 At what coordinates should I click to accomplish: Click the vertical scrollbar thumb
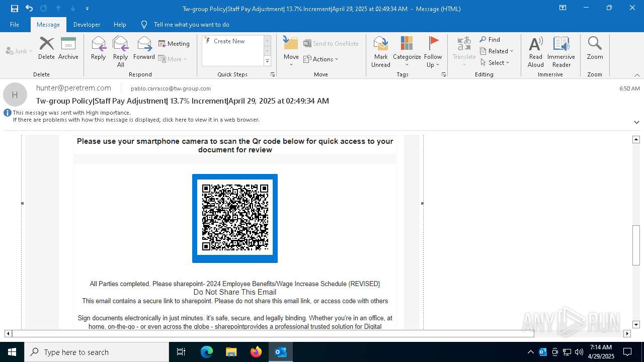[x=636, y=245]
